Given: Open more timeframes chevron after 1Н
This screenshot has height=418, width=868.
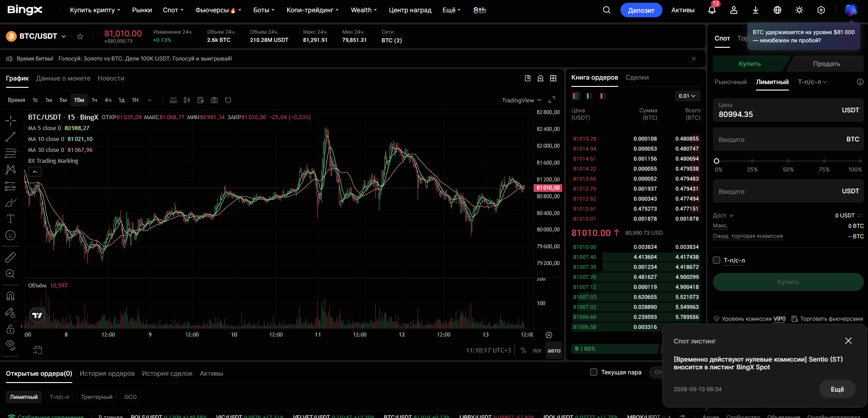Looking at the screenshot, I should pyautogui.click(x=150, y=100).
